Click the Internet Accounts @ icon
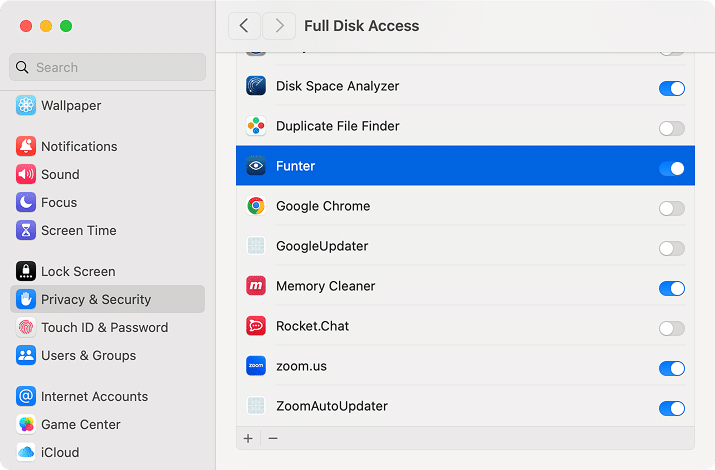Viewport: 715px width, 470px height. (x=26, y=396)
